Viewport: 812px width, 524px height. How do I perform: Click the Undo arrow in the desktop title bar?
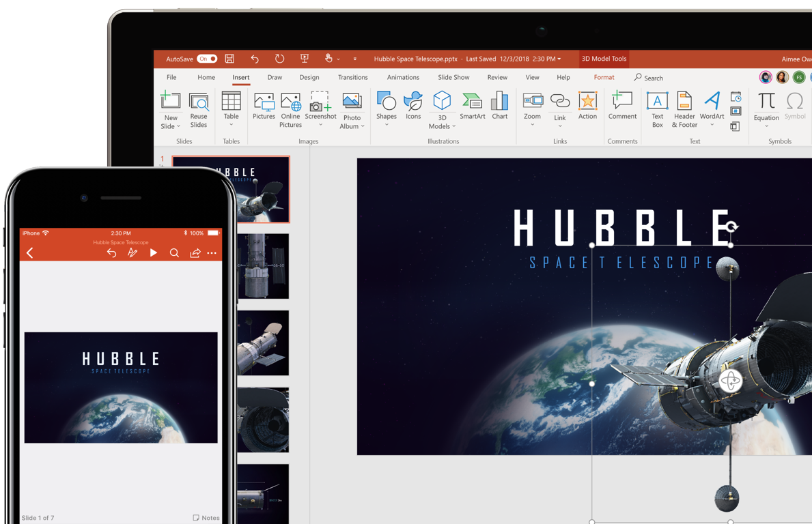point(254,59)
